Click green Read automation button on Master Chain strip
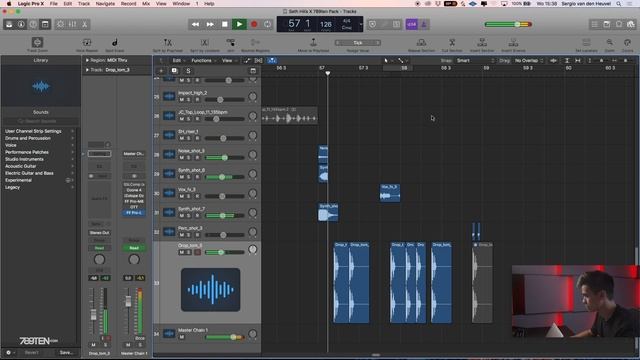The height and width of the screenshot is (360, 640). click(134, 248)
